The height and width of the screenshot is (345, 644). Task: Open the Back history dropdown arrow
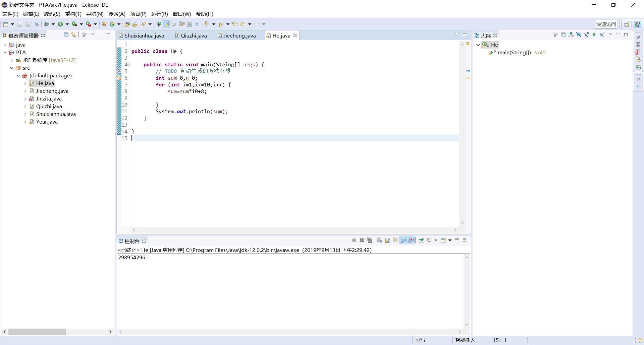click(x=250, y=24)
